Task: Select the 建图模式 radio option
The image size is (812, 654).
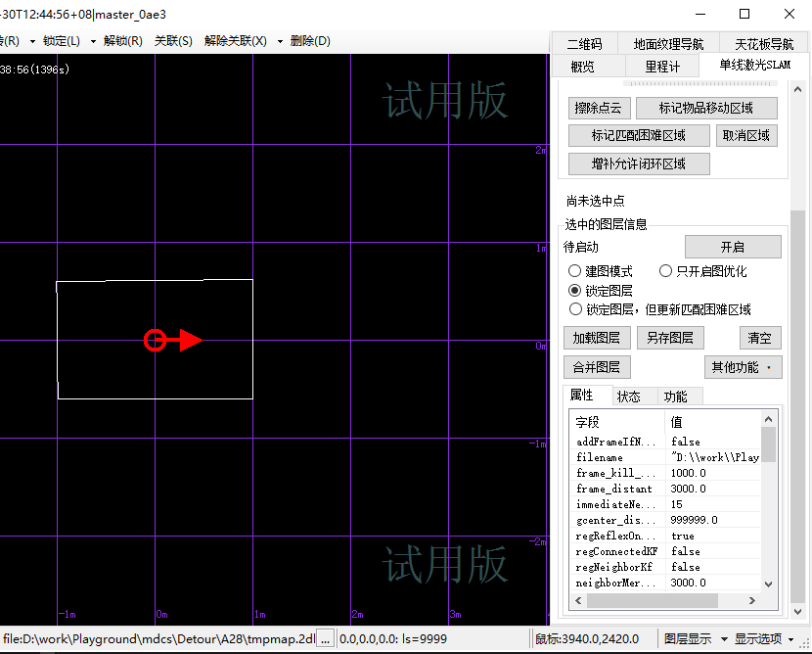Action: click(575, 271)
